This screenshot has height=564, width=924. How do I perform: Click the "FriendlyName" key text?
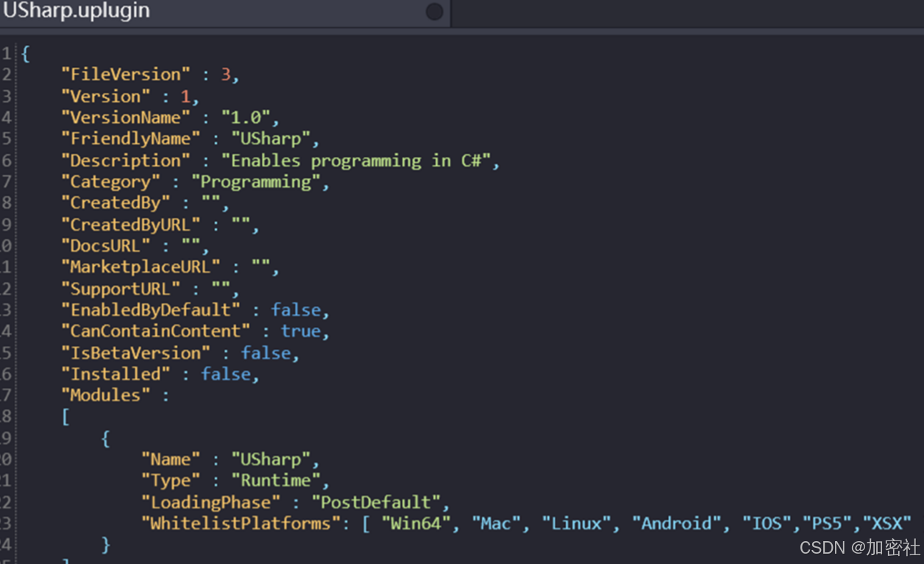pyautogui.click(x=131, y=139)
